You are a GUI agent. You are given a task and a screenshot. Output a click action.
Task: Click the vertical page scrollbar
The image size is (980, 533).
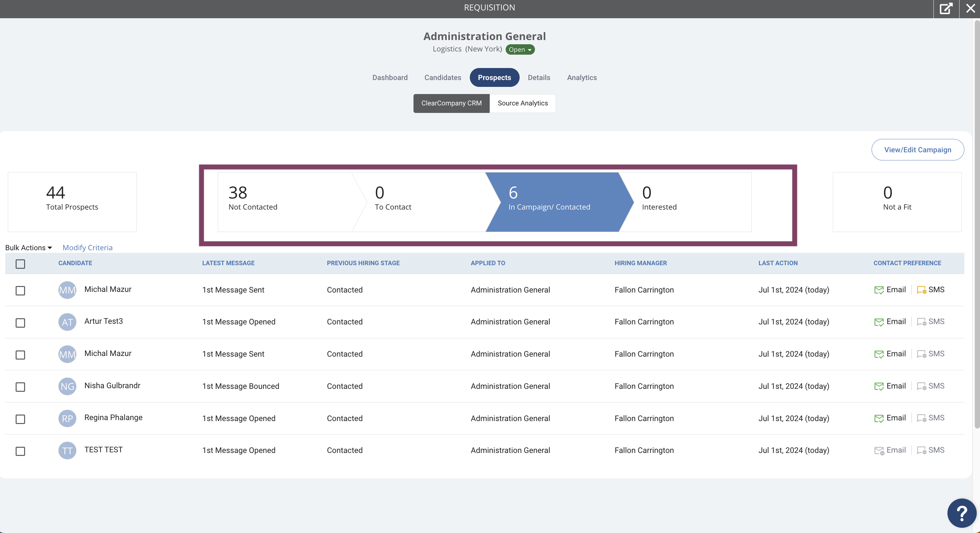(976, 224)
